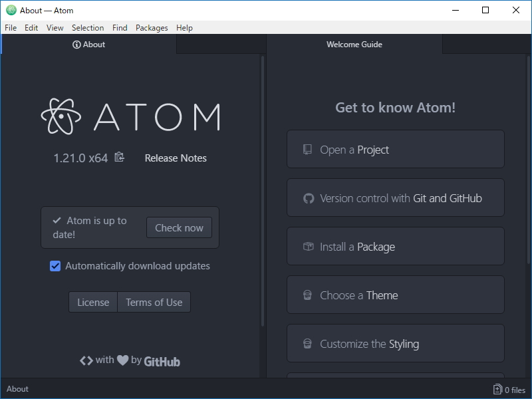Click the paint bucket icon on Choose a Theme

click(x=308, y=295)
